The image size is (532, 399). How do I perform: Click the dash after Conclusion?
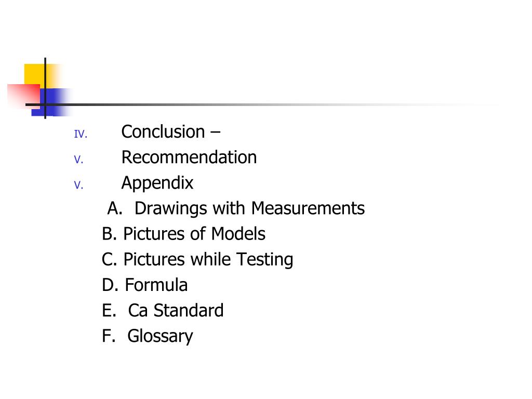(216, 132)
